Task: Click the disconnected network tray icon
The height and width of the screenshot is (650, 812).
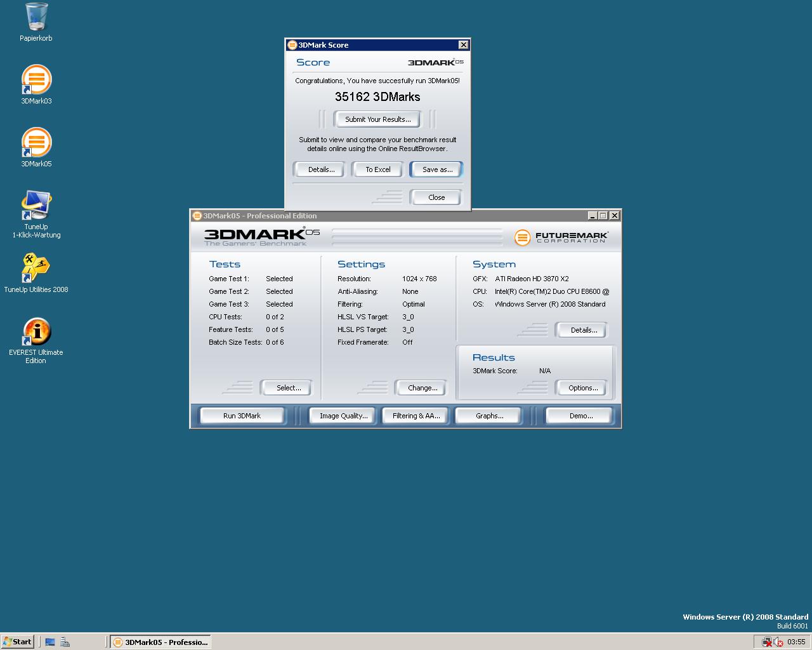Action: (766, 642)
